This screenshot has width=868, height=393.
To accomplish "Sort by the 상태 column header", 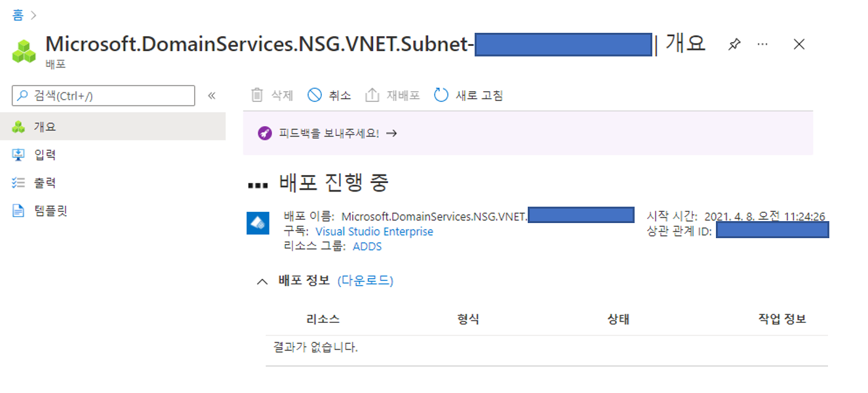I will (x=618, y=320).
